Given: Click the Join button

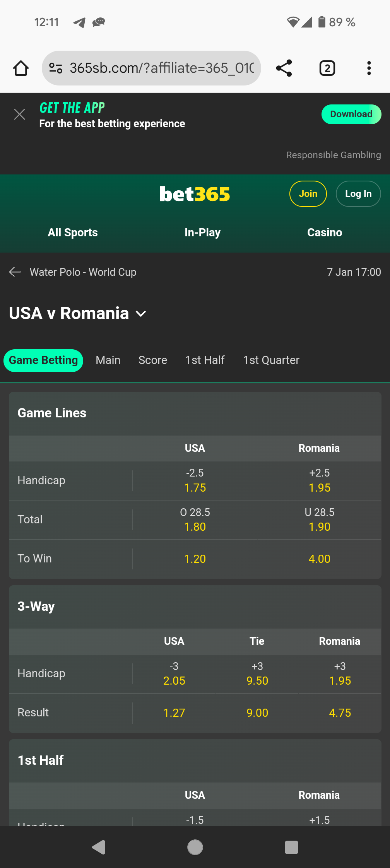Looking at the screenshot, I should tap(308, 194).
